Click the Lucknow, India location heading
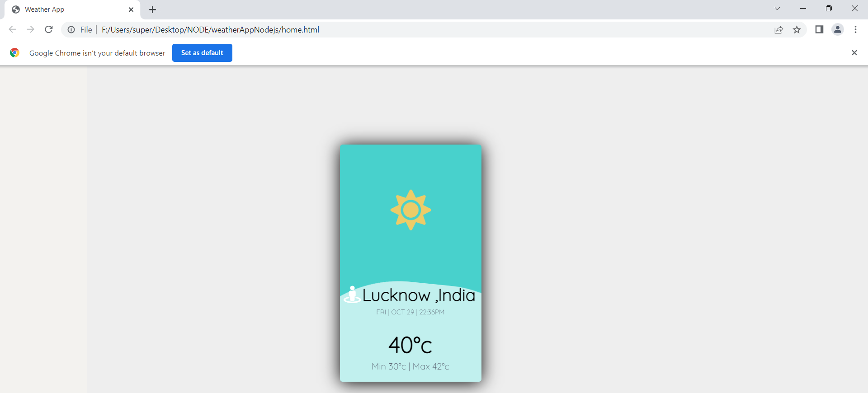Image resolution: width=868 pixels, height=393 pixels. coord(419,295)
